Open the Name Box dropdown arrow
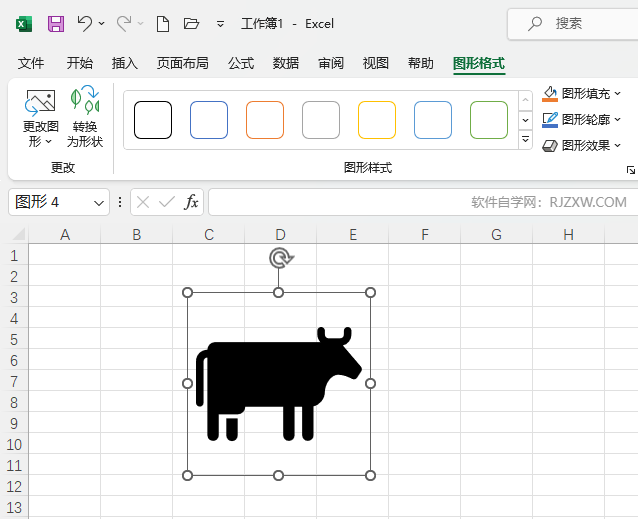The height and width of the screenshot is (519, 638). pos(99,202)
